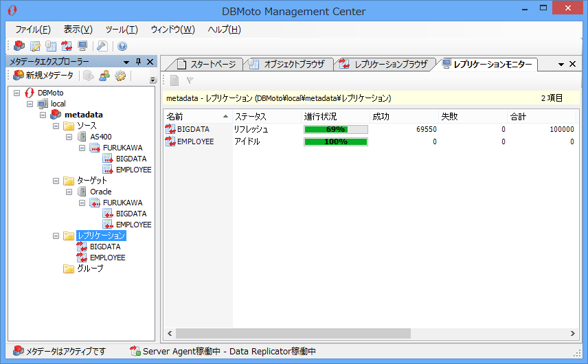The image size is (588, 364).
Task: Collapse the DBMoto root node
Action: tap(17, 93)
